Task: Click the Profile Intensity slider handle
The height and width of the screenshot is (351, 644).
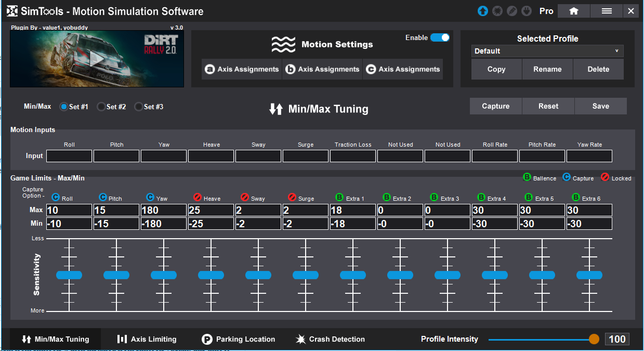Action: coord(594,339)
